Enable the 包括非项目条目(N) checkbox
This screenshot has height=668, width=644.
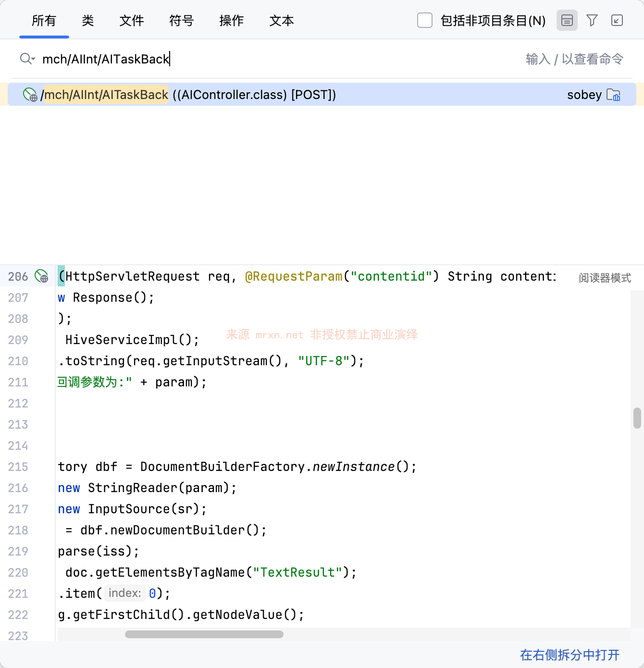(425, 20)
